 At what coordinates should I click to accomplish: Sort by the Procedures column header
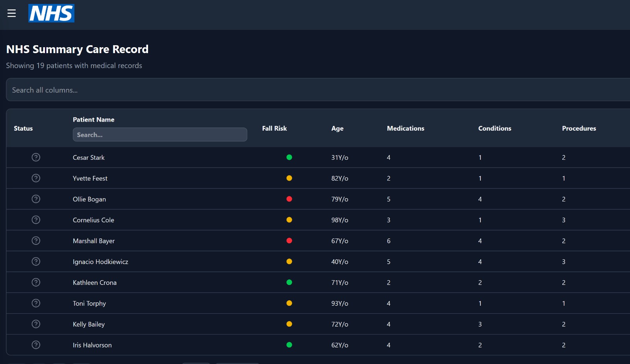click(579, 128)
